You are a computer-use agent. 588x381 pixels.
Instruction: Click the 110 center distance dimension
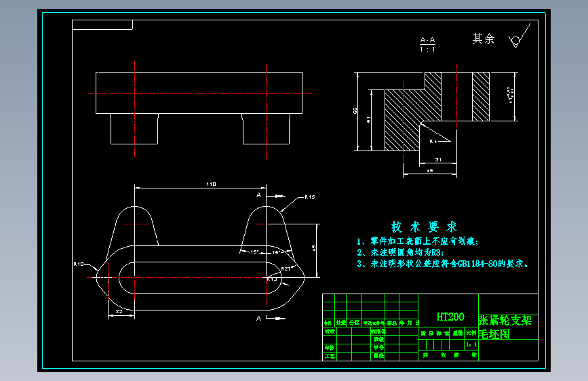click(211, 184)
